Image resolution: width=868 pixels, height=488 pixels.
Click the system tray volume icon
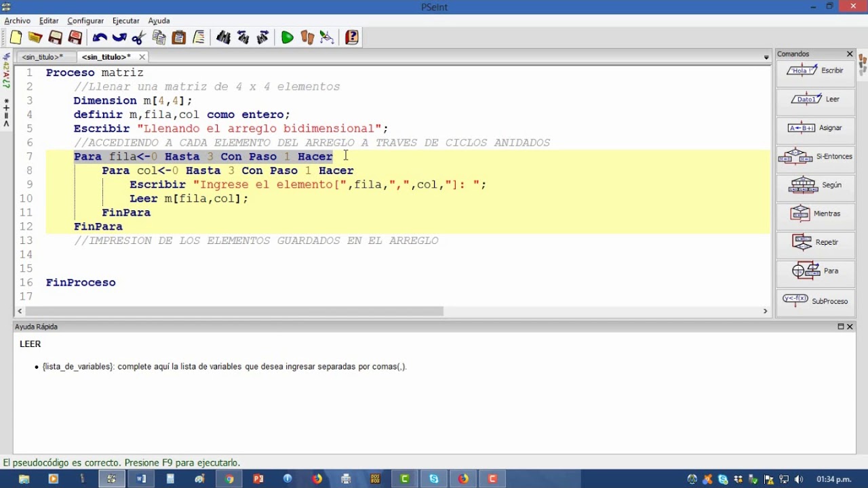point(798,479)
